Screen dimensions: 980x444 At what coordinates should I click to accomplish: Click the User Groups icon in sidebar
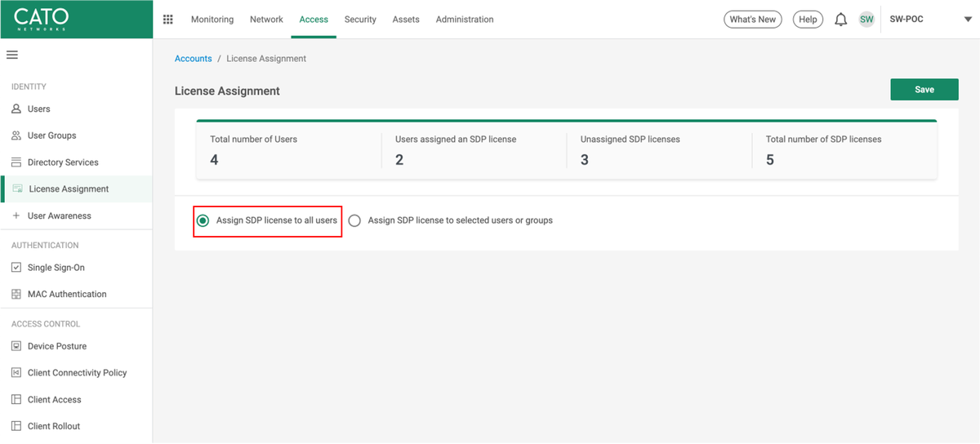pos(16,135)
